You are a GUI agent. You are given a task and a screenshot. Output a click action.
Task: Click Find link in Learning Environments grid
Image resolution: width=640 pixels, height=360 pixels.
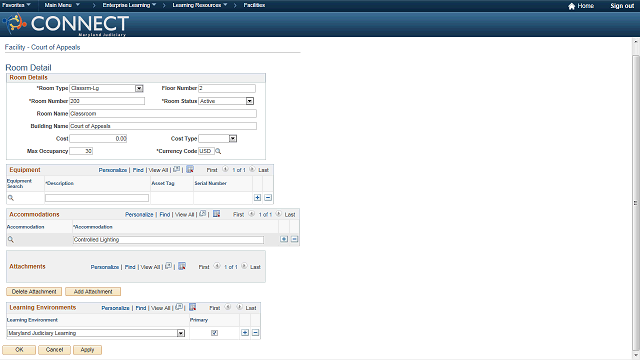(x=140, y=308)
